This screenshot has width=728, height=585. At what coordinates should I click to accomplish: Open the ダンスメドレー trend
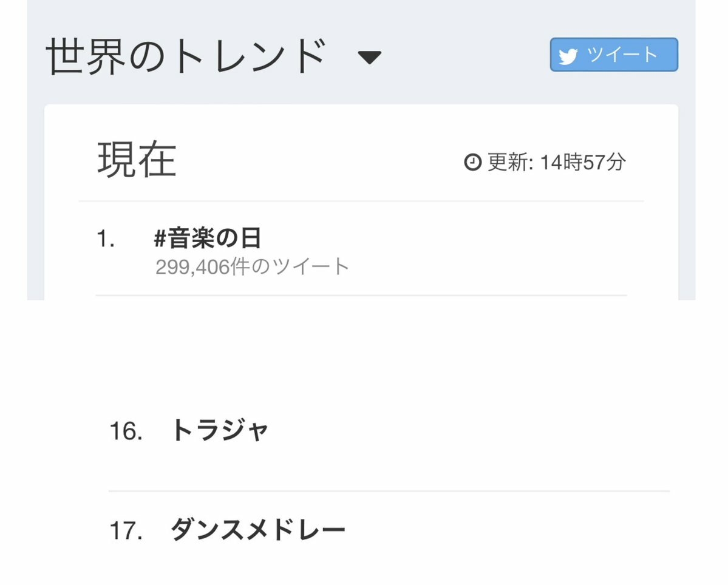coord(257,529)
